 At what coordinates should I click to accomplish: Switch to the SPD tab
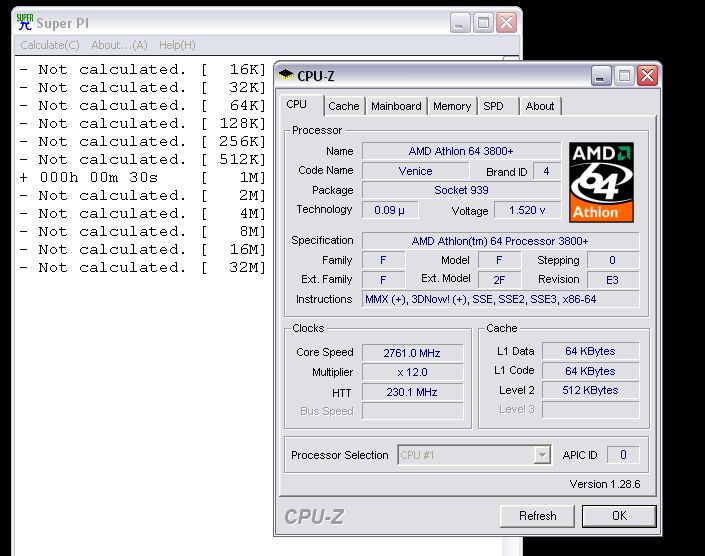pos(498,107)
